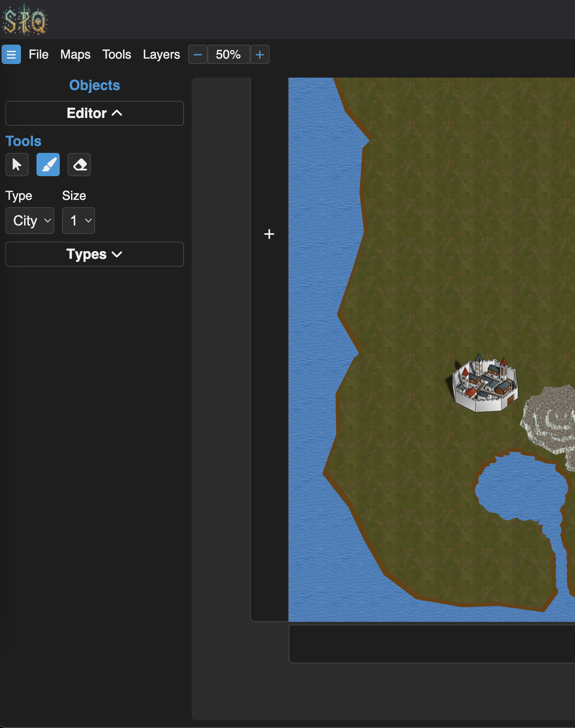The image size is (575, 728).
Task: Open the Layers menu
Action: (161, 54)
